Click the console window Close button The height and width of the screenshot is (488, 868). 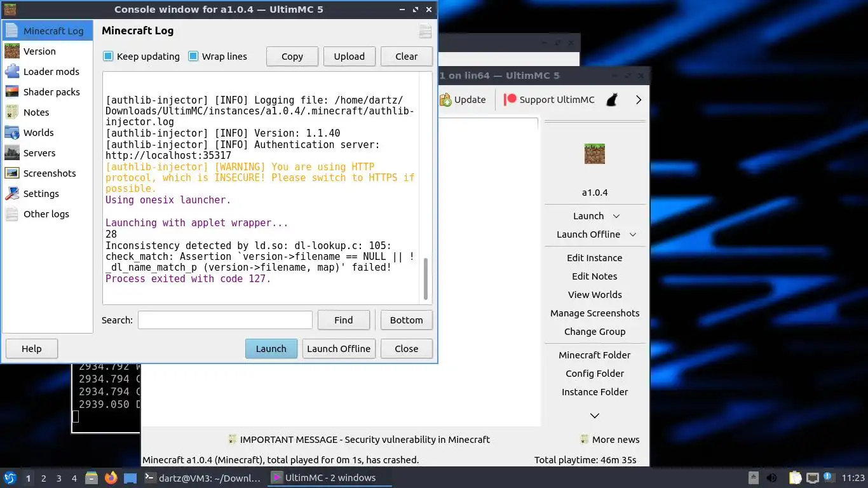click(x=407, y=348)
